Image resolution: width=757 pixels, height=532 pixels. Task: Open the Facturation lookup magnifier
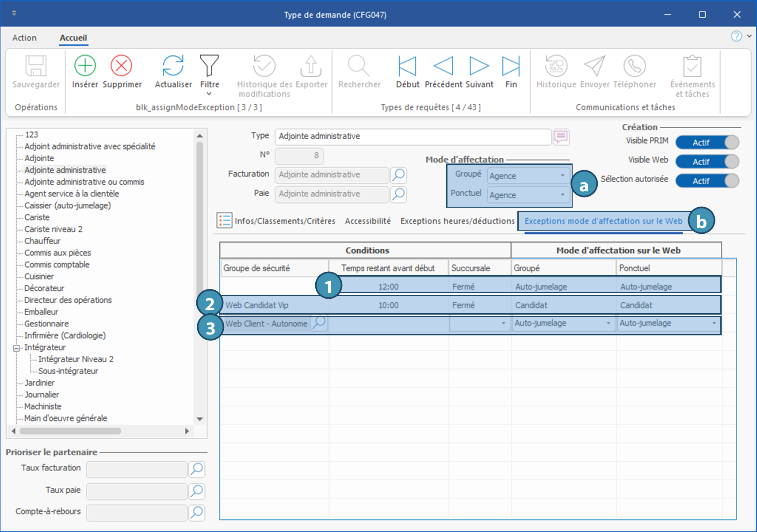pyautogui.click(x=398, y=175)
